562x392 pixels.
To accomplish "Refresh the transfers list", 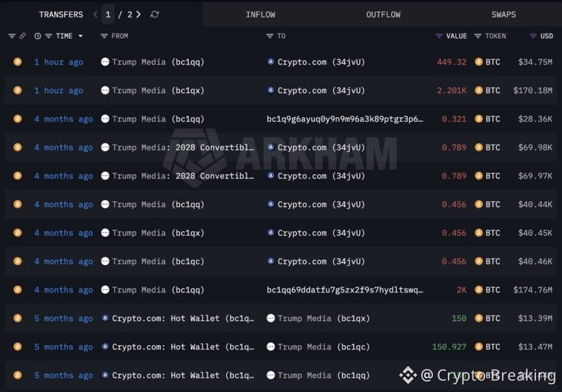I will [155, 14].
